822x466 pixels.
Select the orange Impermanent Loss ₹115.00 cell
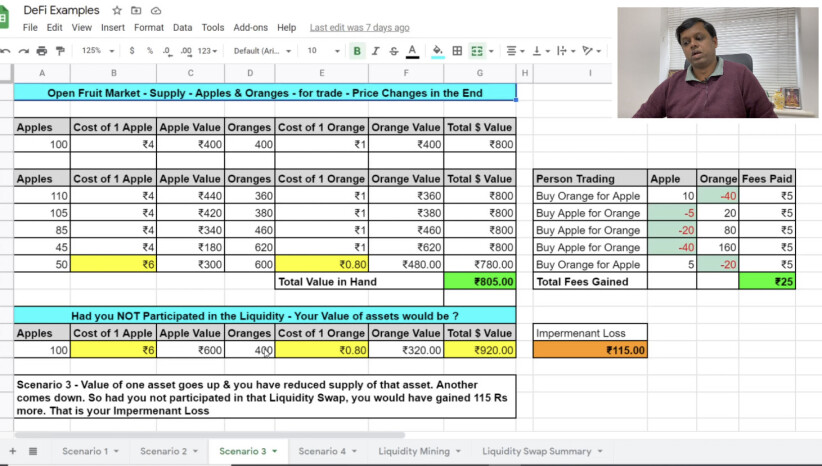pyautogui.click(x=590, y=350)
